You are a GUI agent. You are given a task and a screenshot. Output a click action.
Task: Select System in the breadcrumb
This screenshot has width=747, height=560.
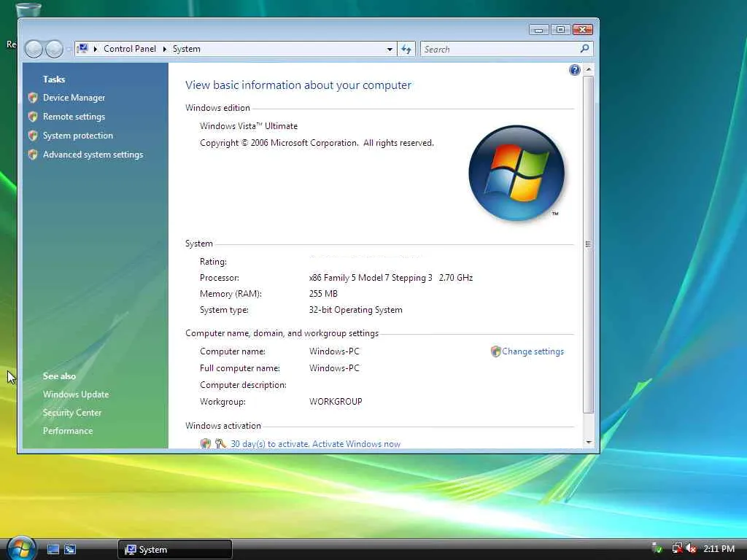pyautogui.click(x=186, y=49)
